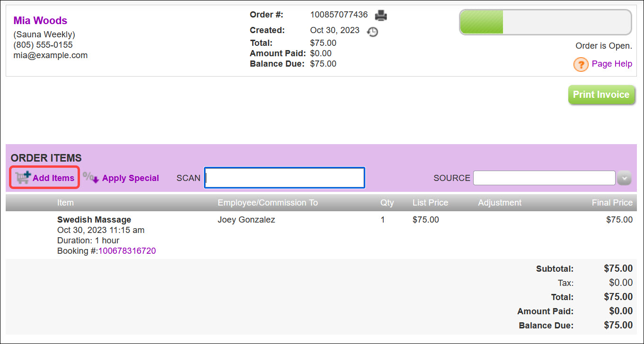Viewport: 644px width, 344px height.
Task: Click the Item column header
Action: pos(65,202)
